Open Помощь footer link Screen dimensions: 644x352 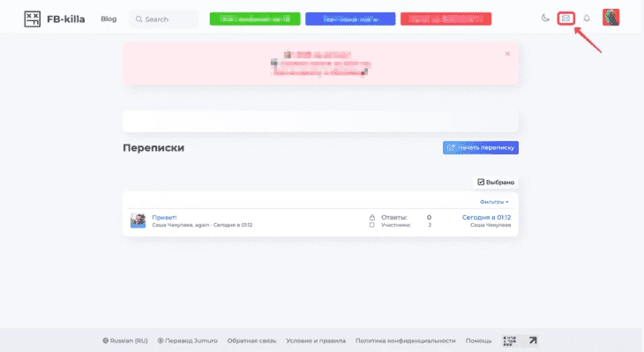coord(478,341)
